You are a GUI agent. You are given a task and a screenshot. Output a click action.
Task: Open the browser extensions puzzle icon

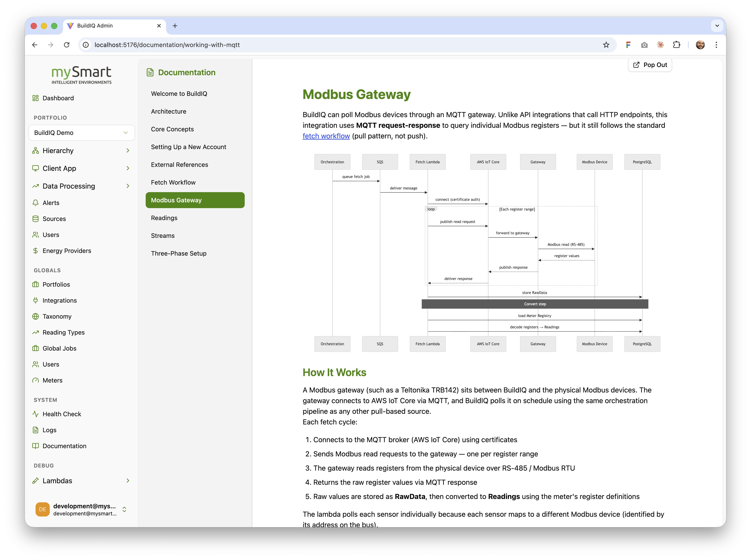676,45
